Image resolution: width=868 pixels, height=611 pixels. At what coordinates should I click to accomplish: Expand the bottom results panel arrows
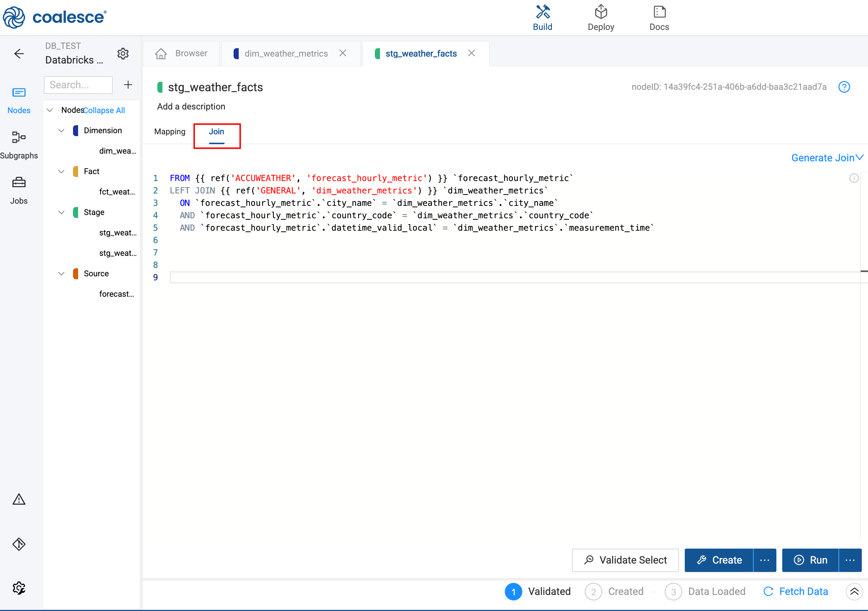[x=854, y=591]
